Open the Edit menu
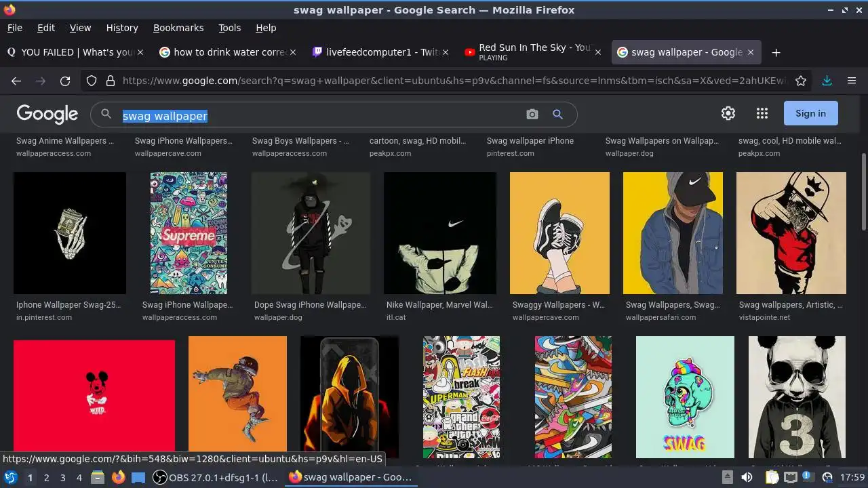 tap(46, 28)
